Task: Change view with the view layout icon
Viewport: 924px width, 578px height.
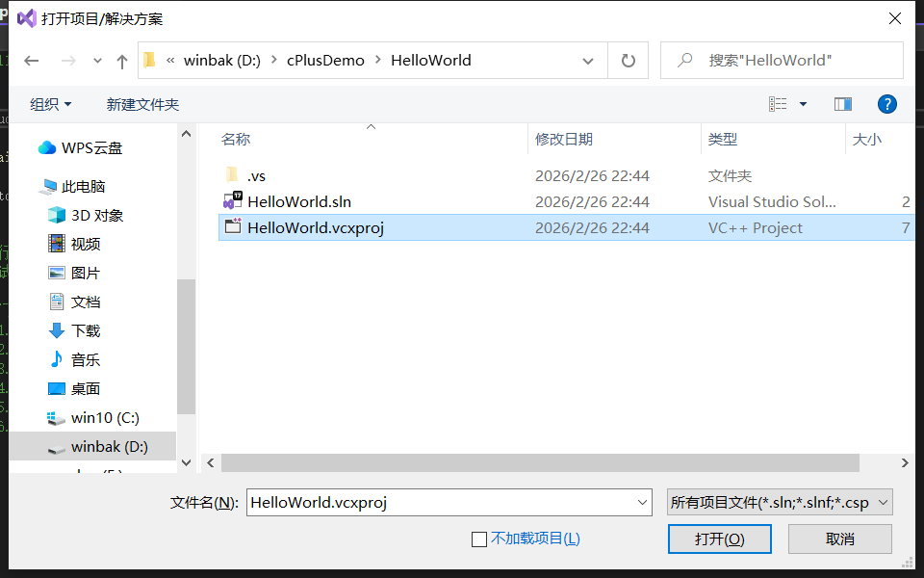Action: (778, 104)
